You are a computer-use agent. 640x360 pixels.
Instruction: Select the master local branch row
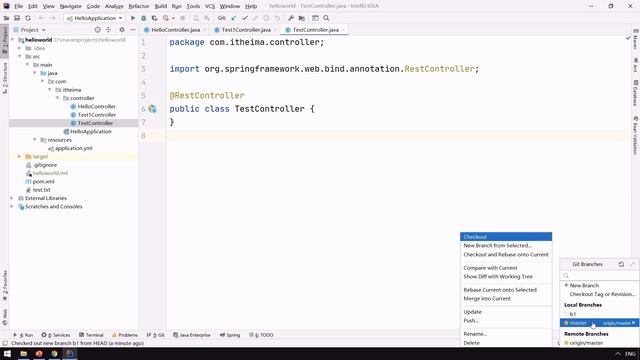(x=599, y=323)
